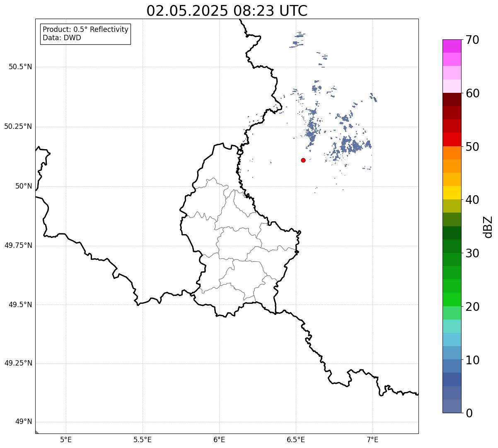Click the red station marker dot
The height and width of the screenshot is (448, 498).
(303, 160)
